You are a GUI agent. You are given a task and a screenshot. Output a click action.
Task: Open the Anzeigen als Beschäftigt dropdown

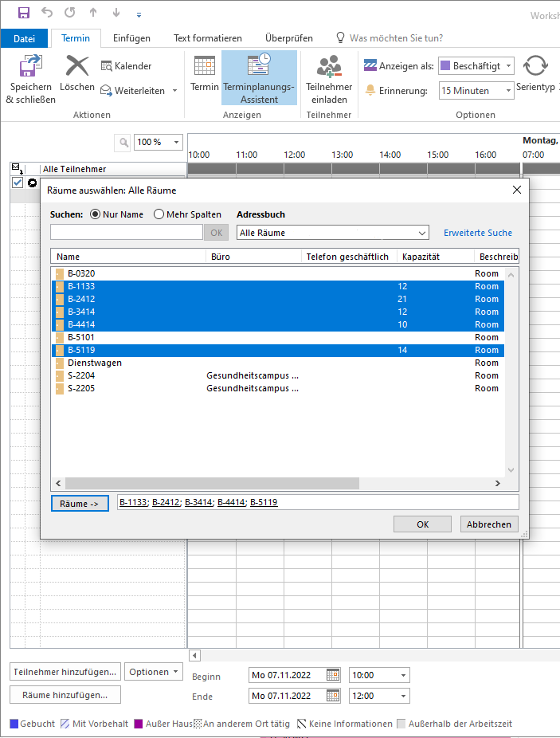point(508,65)
